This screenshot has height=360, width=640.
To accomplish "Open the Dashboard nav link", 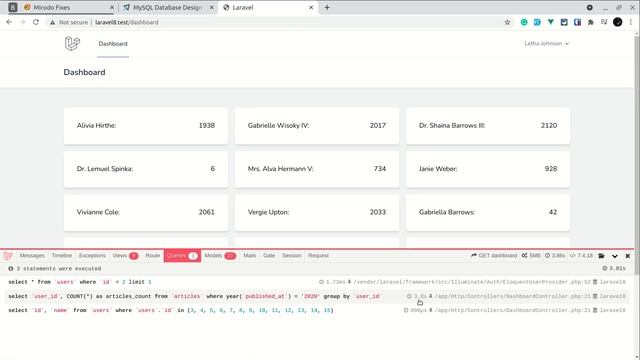I will [113, 44].
